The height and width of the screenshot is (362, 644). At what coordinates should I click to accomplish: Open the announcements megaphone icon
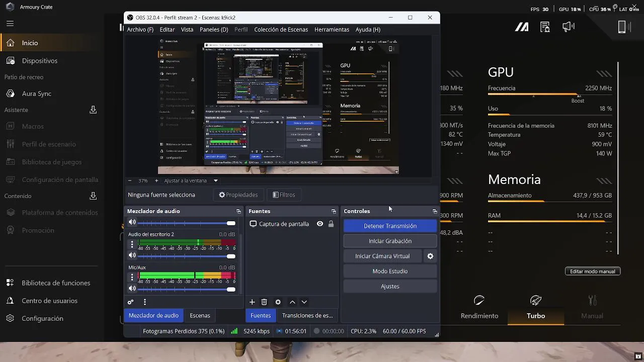(x=569, y=27)
